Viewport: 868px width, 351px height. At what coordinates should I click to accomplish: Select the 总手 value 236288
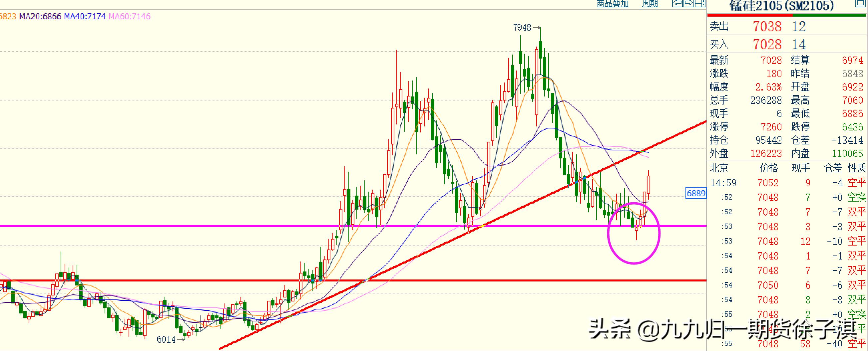tap(766, 100)
